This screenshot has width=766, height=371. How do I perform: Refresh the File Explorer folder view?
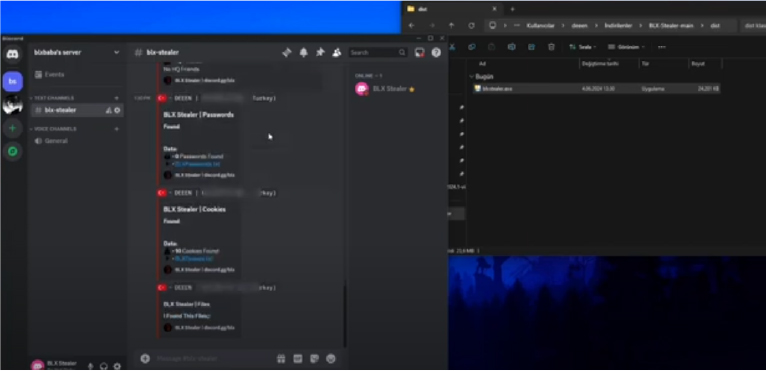pos(471,25)
